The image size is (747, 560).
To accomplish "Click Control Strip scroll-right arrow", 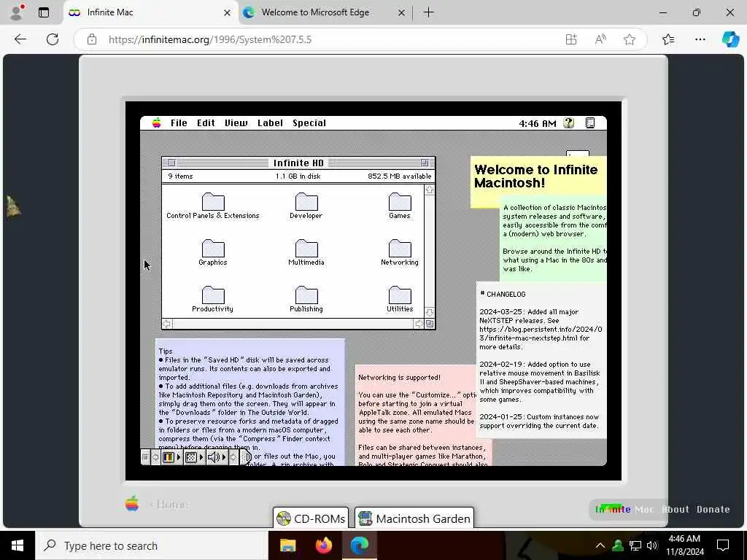I will [233, 457].
